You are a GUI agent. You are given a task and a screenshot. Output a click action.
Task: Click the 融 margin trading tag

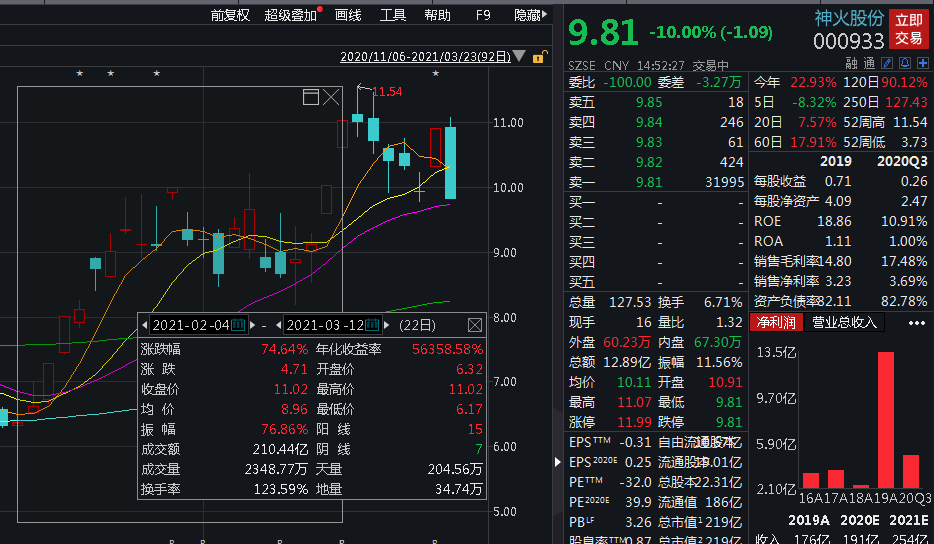[851, 63]
